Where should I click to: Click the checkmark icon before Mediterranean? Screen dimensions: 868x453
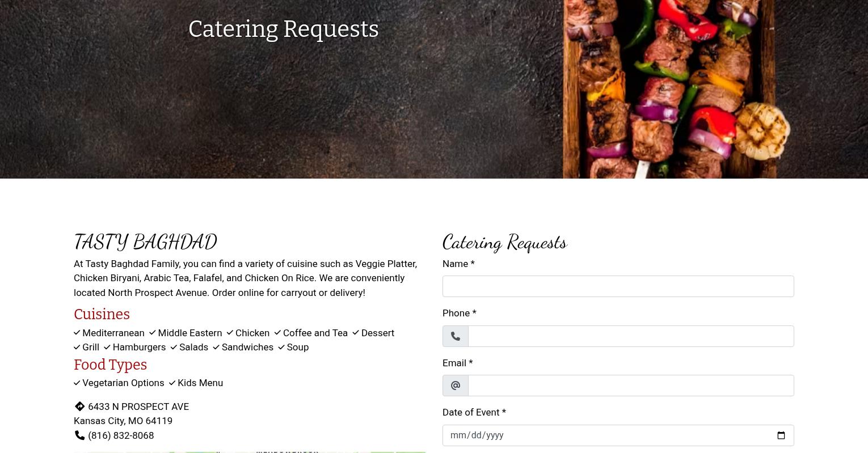[77, 333]
